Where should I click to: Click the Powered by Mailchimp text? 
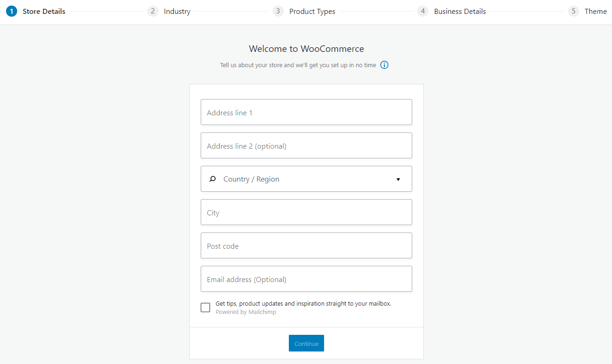(x=246, y=312)
